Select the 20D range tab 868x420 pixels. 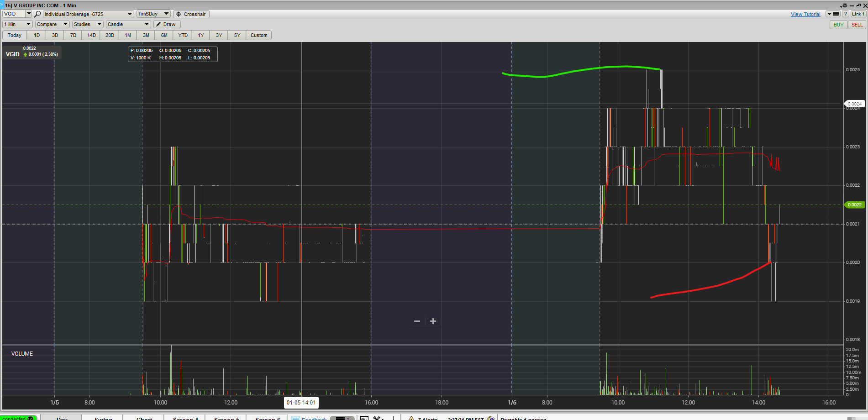click(110, 35)
